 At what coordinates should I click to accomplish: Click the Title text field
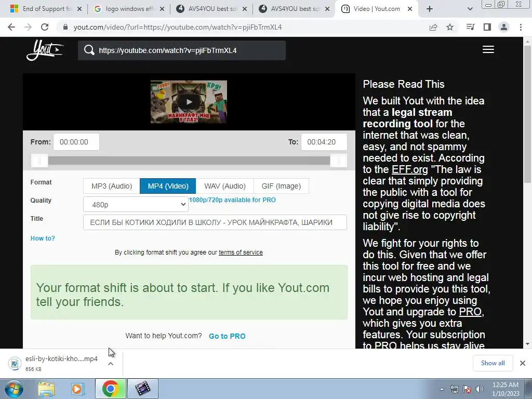(215, 222)
